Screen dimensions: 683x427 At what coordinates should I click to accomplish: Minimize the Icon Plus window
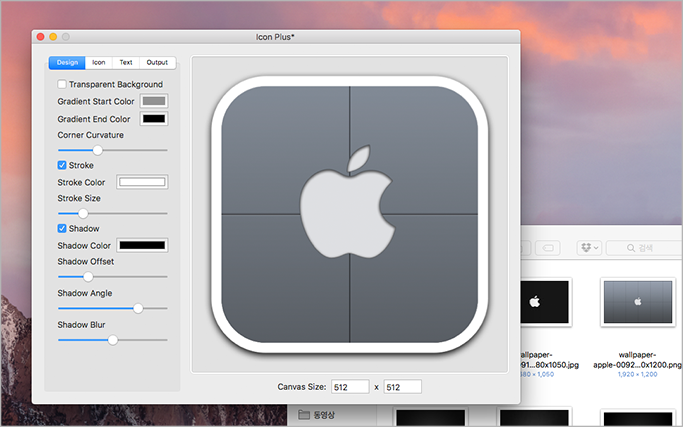point(53,37)
